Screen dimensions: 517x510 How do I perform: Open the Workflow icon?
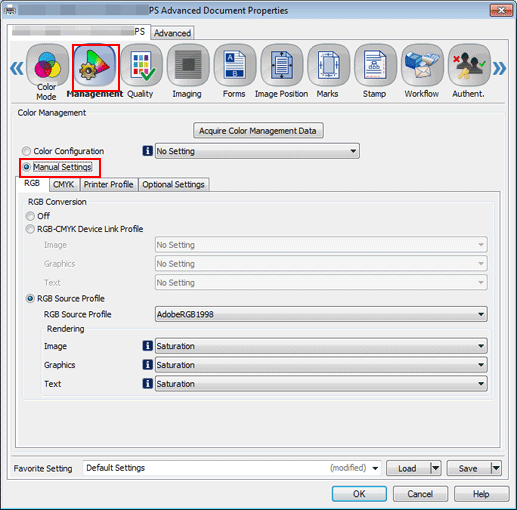422,65
